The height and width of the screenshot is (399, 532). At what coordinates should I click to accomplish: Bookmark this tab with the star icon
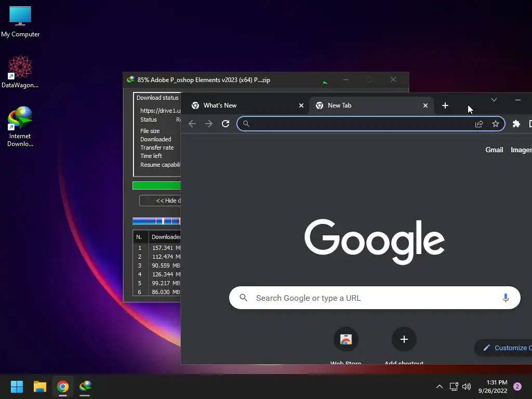pos(495,124)
